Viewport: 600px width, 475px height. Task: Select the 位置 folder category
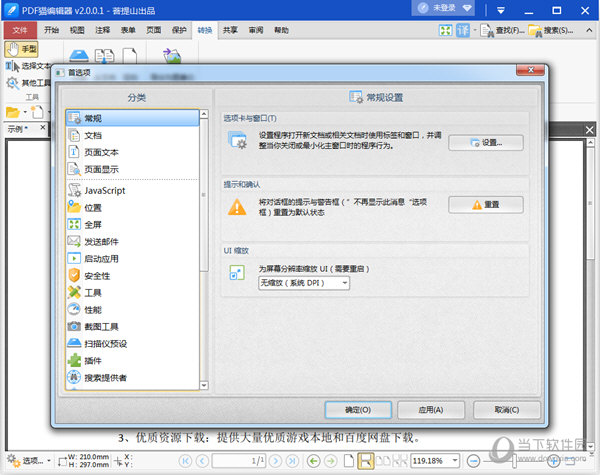pyautogui.click(x=74, y=207)
